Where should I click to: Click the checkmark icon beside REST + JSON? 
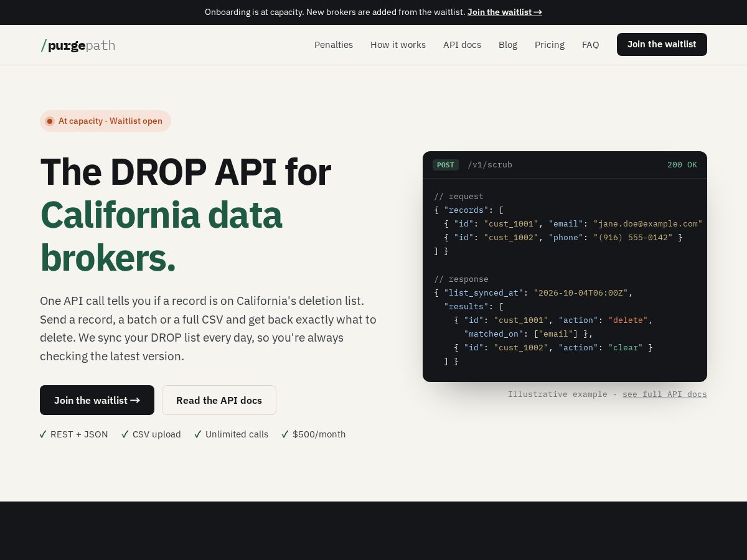43,434
